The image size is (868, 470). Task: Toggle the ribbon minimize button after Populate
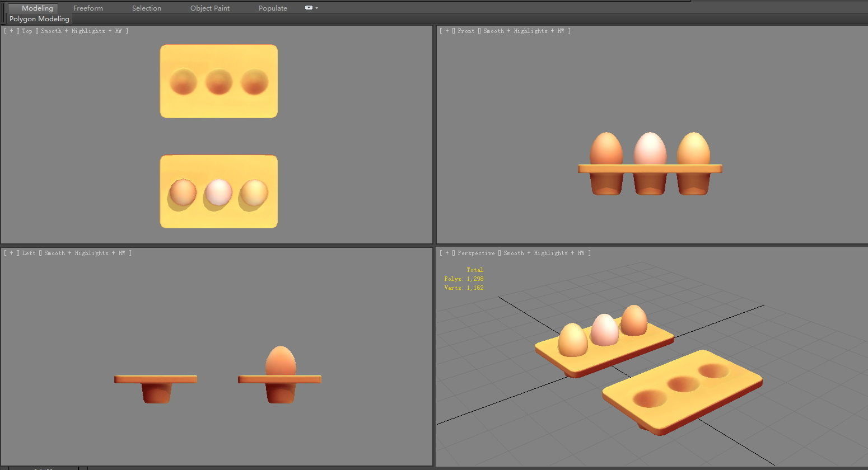point(309,8)
